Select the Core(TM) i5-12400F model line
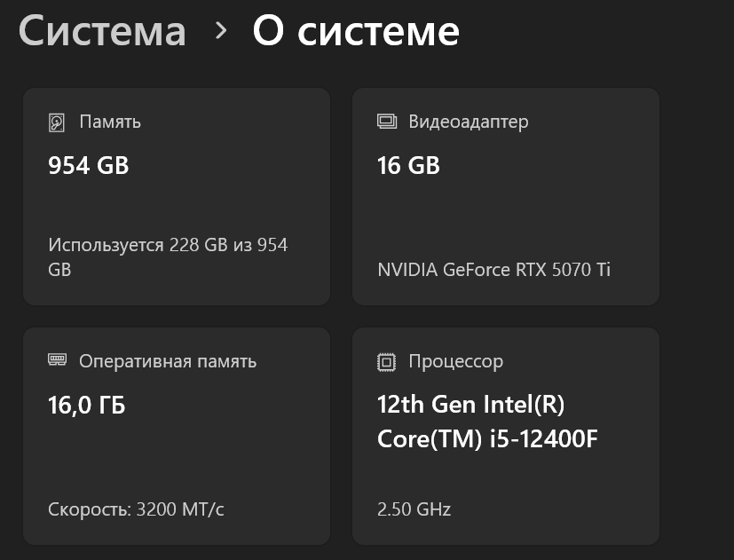Viewport: 734px width, 560px height. click(x=487, y=438)
